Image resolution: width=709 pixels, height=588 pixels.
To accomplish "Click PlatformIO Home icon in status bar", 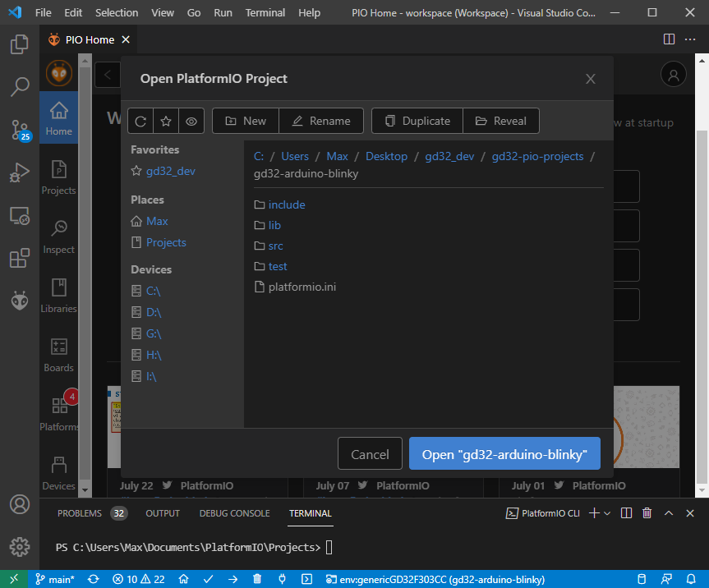I will (183, 579).
